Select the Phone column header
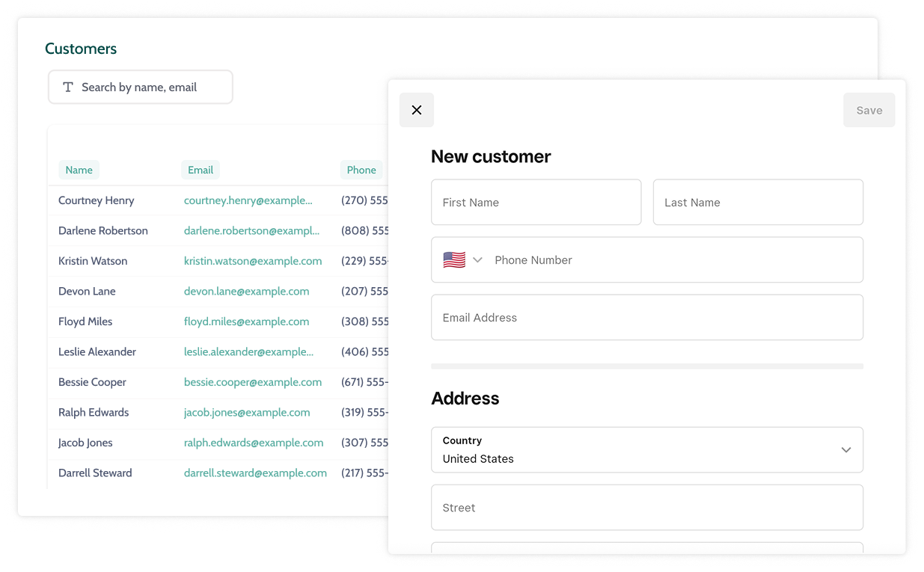Image resolution: width=924 pixels, height=572 pixels. click(361, 170)
